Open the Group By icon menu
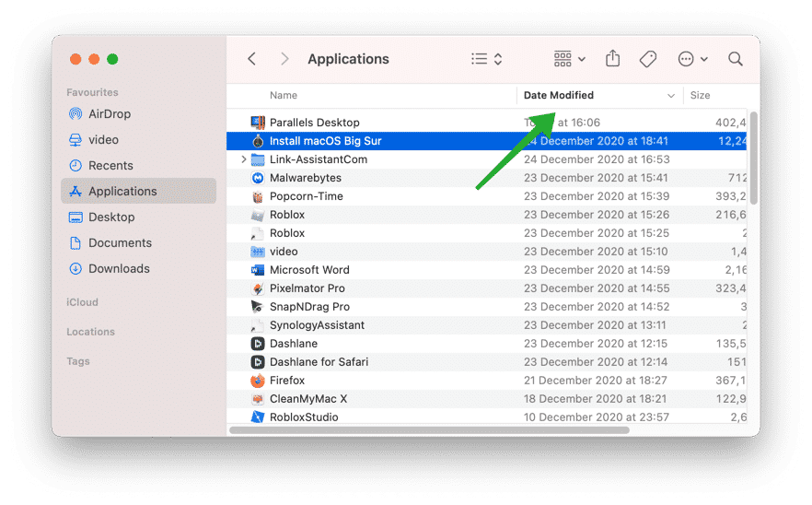This screenshot has height=505, width=812. coord(570,59)
